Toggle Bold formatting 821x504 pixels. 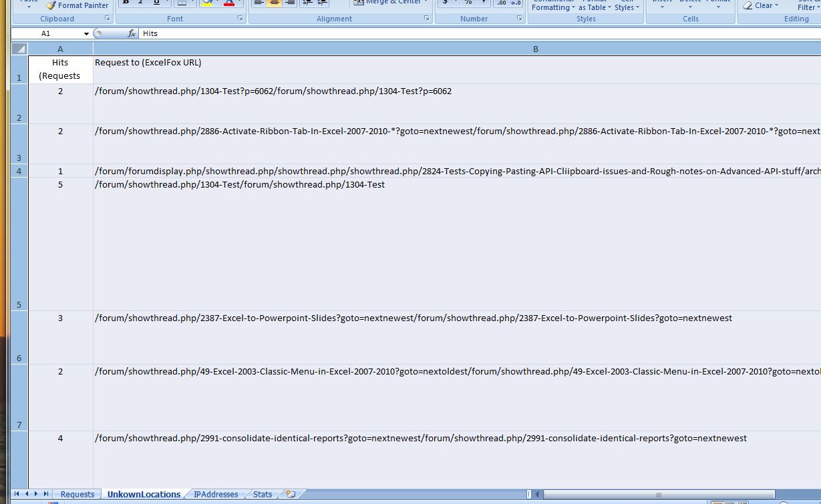point(125,3)
